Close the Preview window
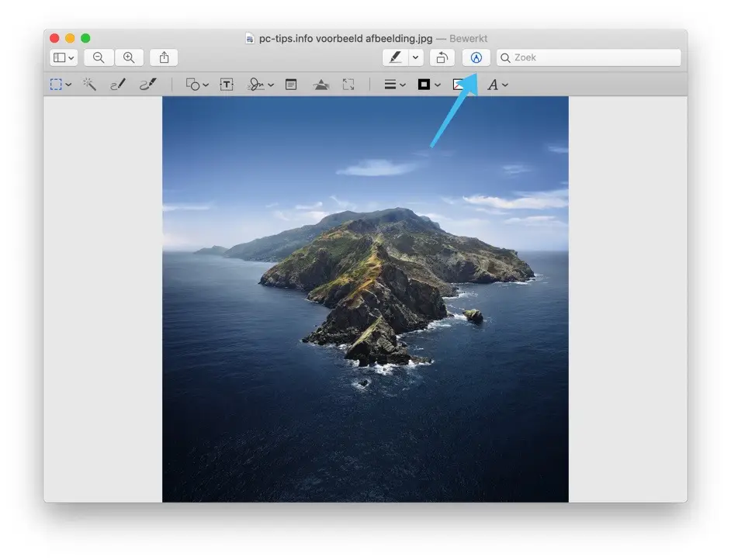This screenshot has height=560, width=731. [x=54, y=38]
